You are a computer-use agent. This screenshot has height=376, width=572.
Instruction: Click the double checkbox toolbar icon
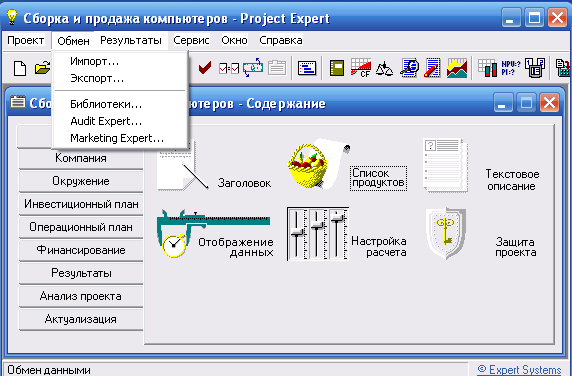[x=229, y=68]
